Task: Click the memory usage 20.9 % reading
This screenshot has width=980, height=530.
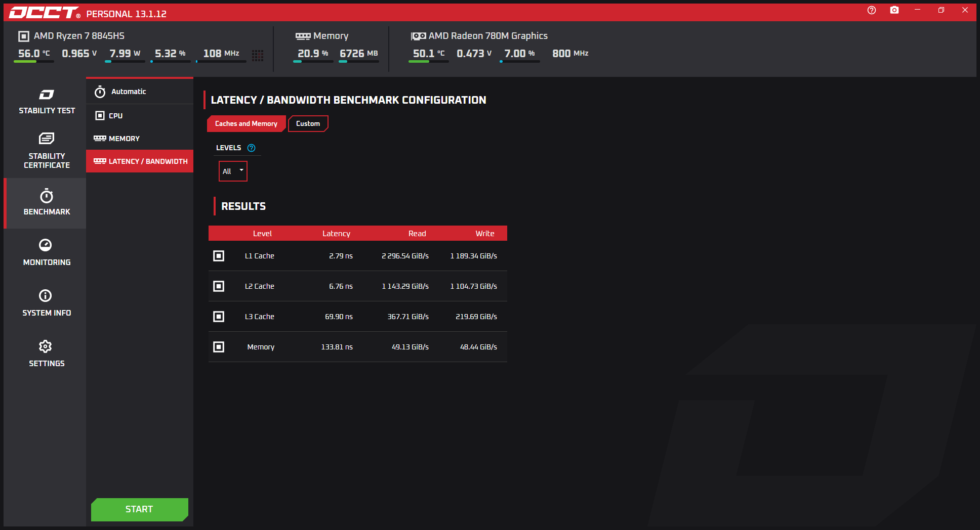Action: tap(313, 54)
